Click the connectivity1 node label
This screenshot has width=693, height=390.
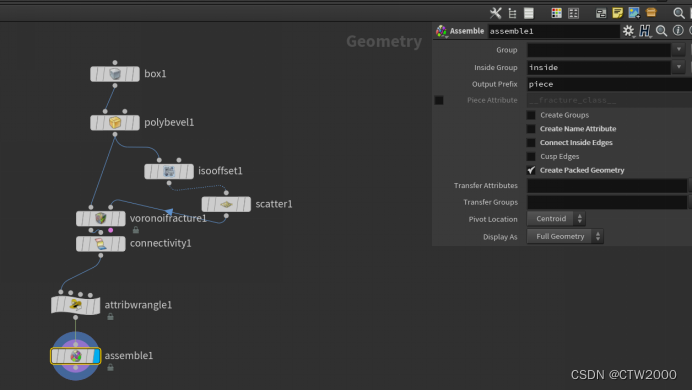click(x=160, y=243)
